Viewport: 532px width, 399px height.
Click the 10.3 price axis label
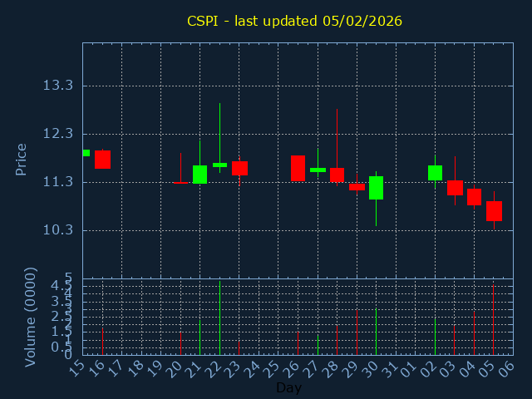[57, 230]
